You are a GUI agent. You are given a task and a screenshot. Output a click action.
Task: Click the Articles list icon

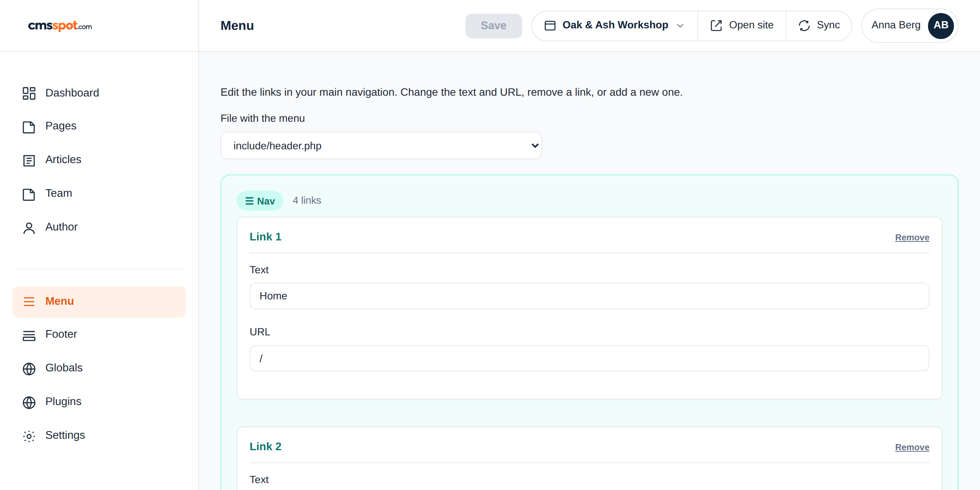click(x=29, y=160)
